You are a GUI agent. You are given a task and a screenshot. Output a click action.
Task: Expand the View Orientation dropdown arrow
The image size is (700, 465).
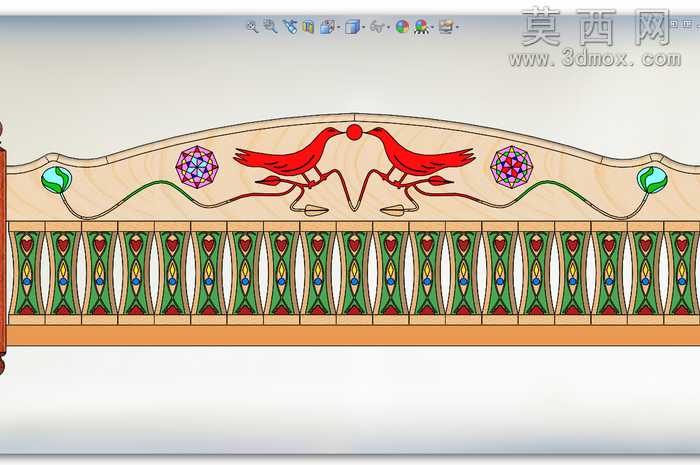click(338, 27)
